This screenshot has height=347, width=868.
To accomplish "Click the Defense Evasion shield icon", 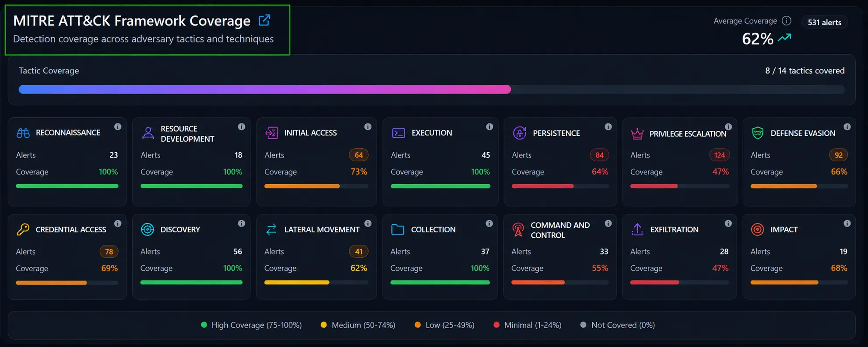I will click(x=758, y=133).
